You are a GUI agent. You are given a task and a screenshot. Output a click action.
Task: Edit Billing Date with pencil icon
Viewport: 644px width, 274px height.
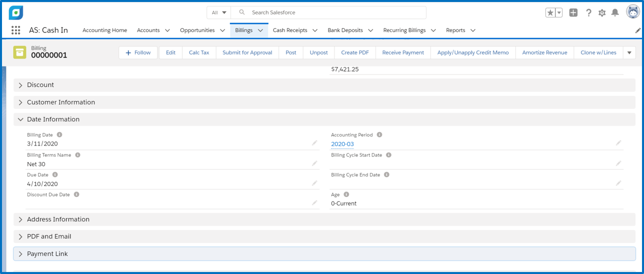coord(314,143)
